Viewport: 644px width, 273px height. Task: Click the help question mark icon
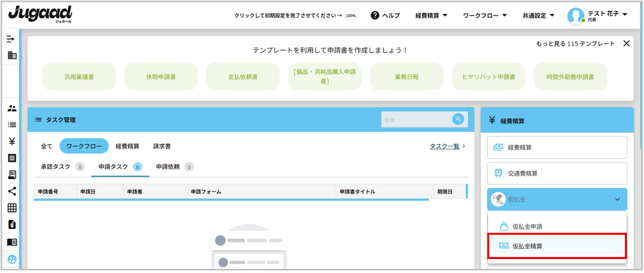pos(375,15)
